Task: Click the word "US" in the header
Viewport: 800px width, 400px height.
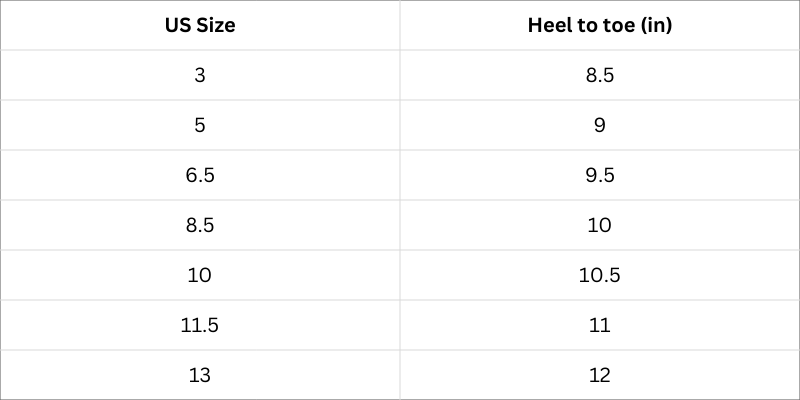Action: (x=178, y=26)
